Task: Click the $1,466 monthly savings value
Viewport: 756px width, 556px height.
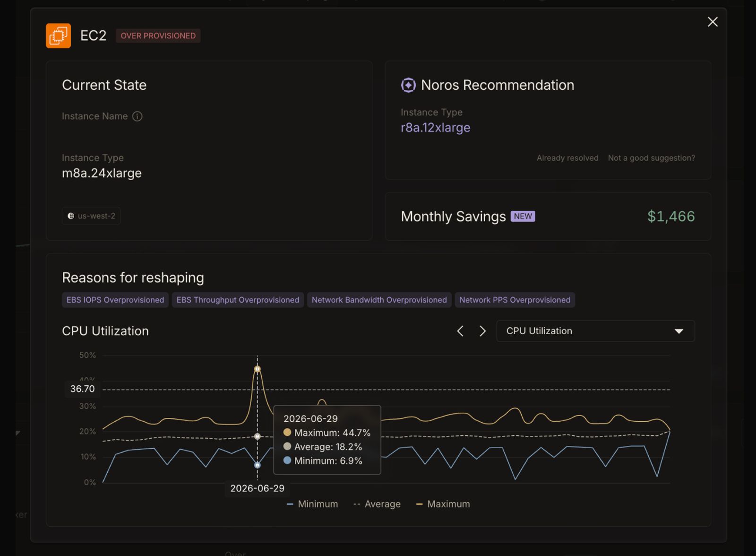Action: click(x=671, y=217)
